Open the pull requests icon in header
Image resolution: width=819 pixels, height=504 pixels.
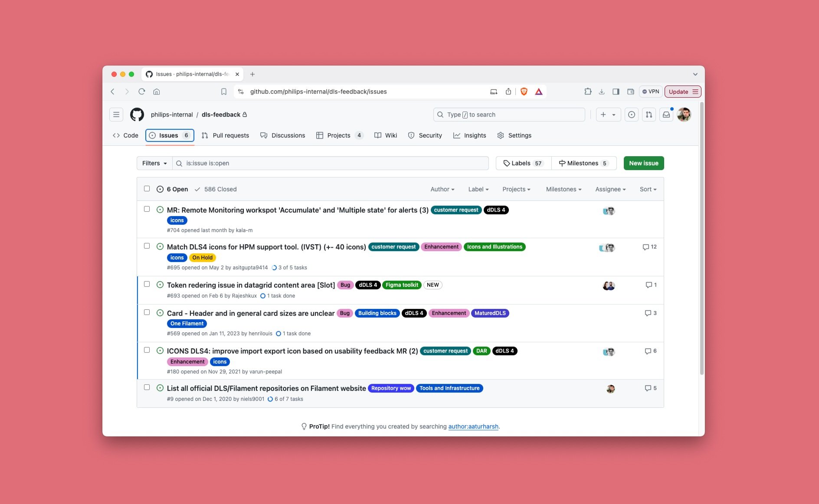tap(649, 115)
